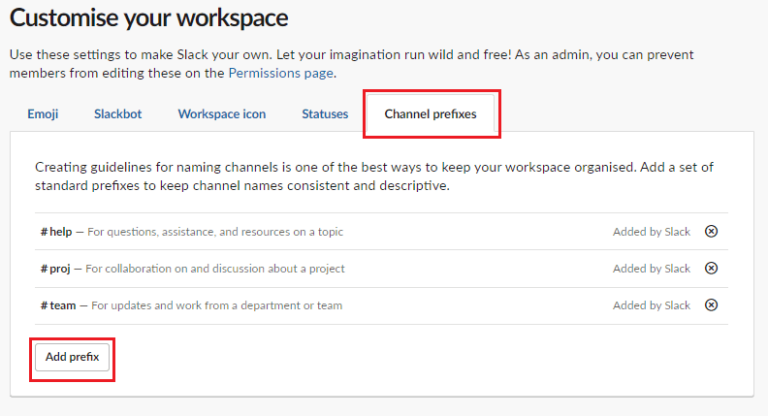Remove the #help channel prefix

coord(711,231)
